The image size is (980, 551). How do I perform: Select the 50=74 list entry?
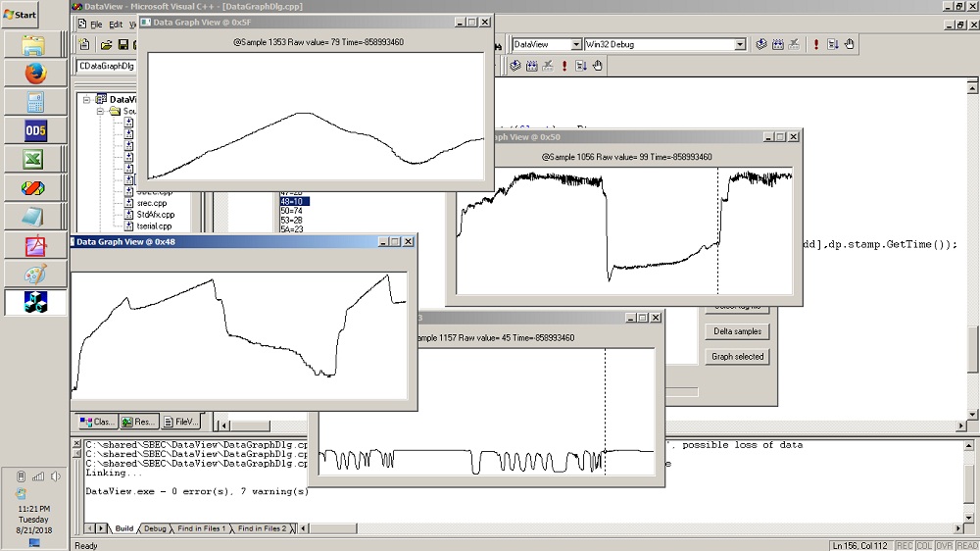click(x=292, y=211)
